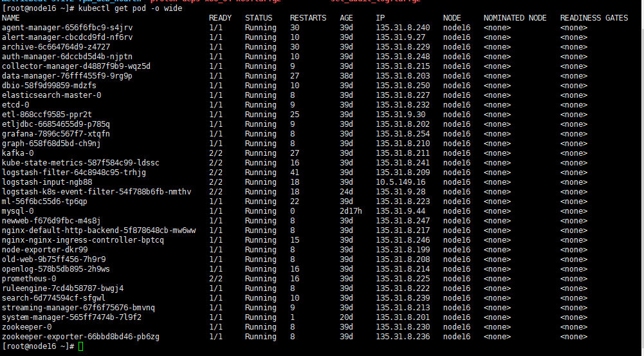Click the READY column header
Screen dimensions: 644x356
point(220,18)
